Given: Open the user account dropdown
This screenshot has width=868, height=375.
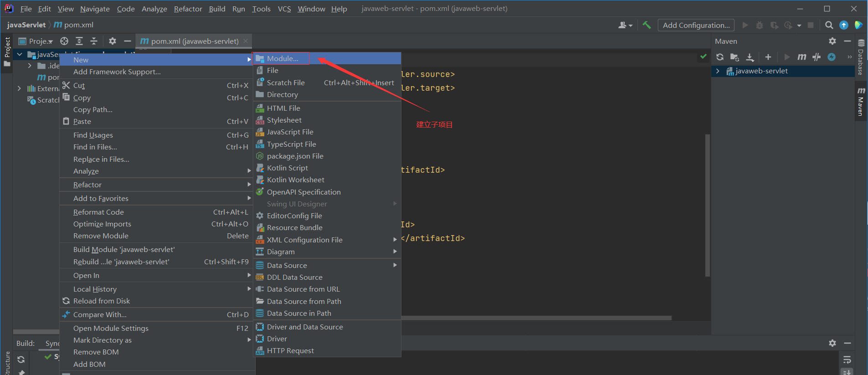Looking at the screenshot, I should pyautogui.click(x=625, y=25).
